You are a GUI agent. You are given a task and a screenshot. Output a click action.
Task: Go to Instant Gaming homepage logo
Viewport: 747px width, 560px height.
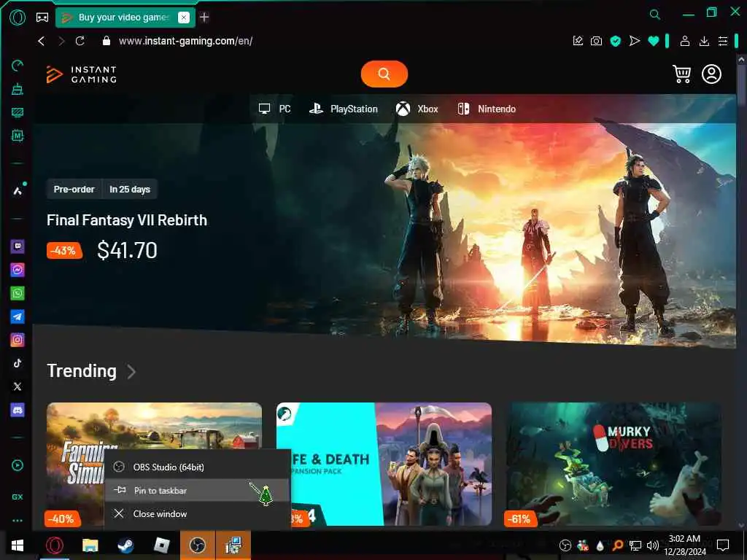point(81,74)
